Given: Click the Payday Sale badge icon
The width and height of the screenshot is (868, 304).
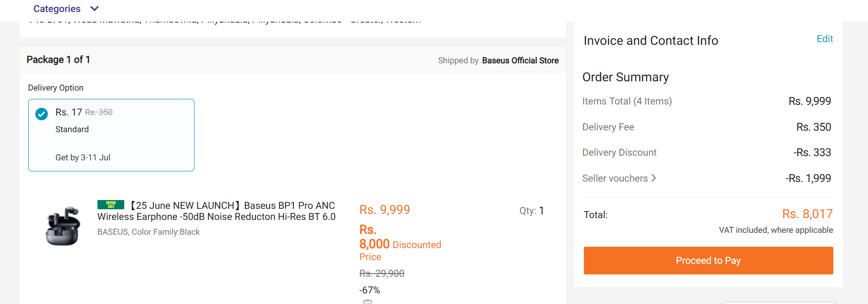Looking at the screenshot, I should click(111, 205).
